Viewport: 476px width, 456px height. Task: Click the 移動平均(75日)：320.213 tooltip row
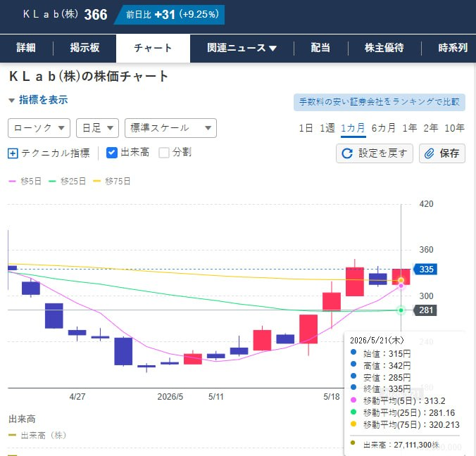(405, 424)
